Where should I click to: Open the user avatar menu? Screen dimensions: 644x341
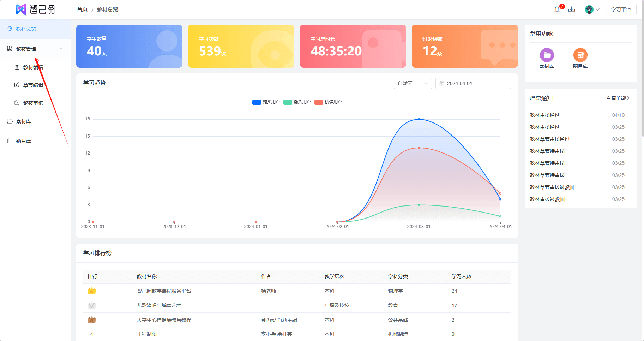coord(589,10)
